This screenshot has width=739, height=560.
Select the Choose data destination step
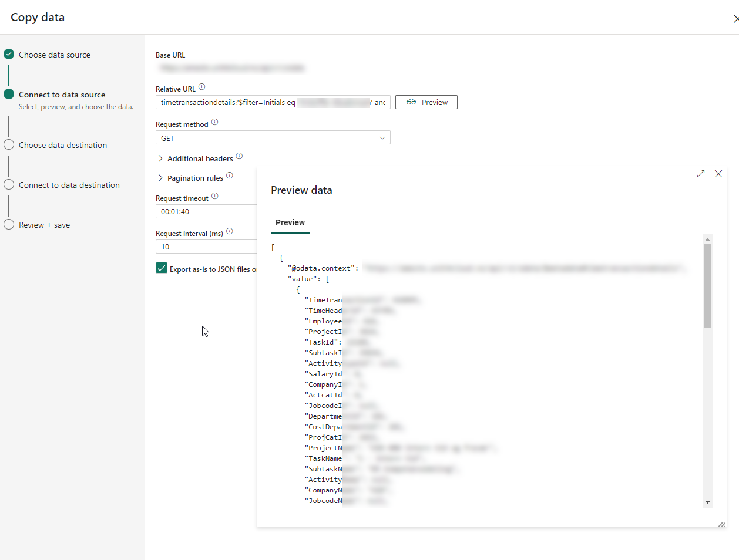click(x=62, y=145)
